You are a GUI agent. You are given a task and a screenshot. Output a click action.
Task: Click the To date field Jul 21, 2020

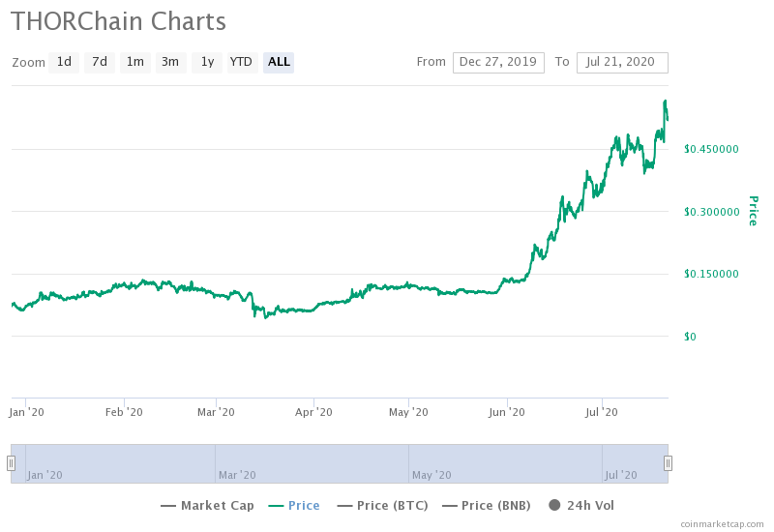coord(622,63)
